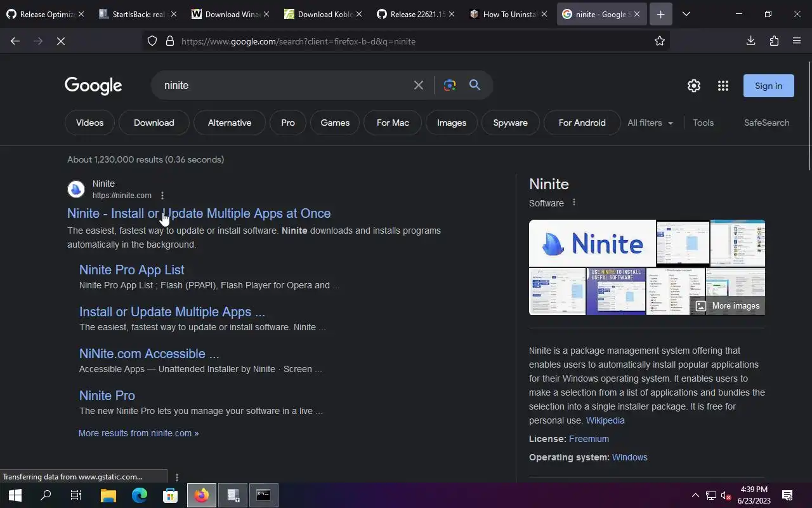Open Ninite - Install or Update Multiple Apps link

pyautogui.click(x=199, y=213)
